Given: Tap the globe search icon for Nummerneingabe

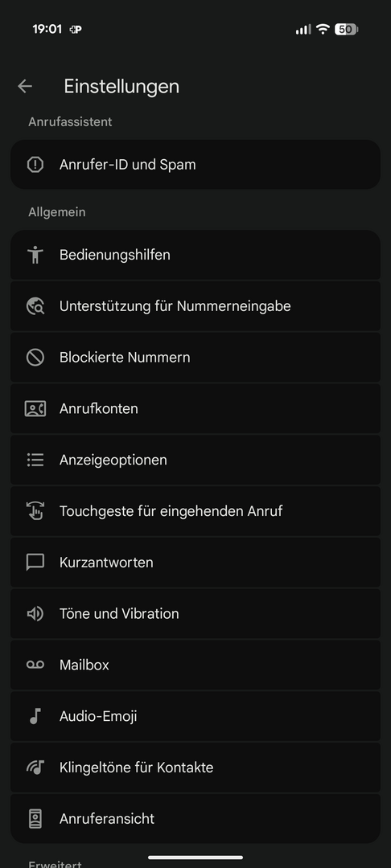Looking at the screenshot, I should [x=35, y=306].
